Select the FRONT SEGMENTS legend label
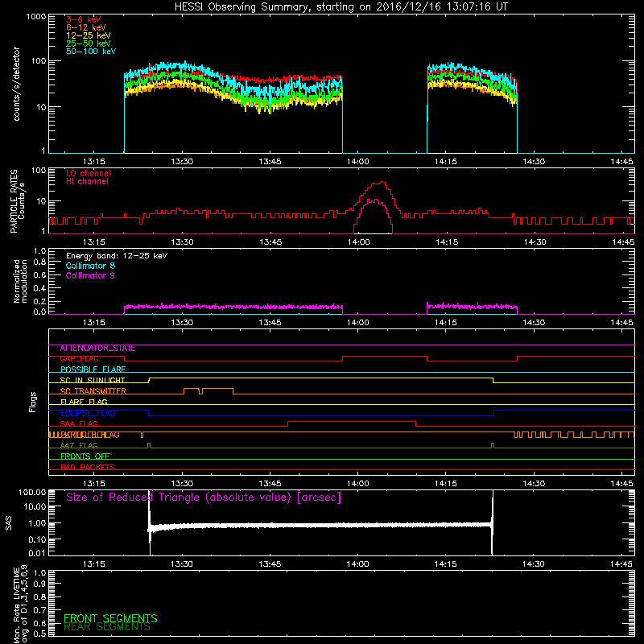The image size is (644, 644). [x=110, y=618]
